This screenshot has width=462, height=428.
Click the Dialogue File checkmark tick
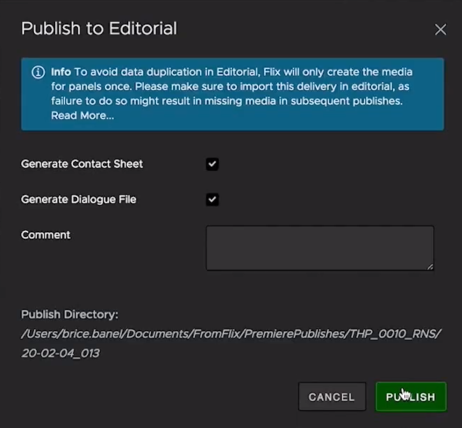point(212,200)
